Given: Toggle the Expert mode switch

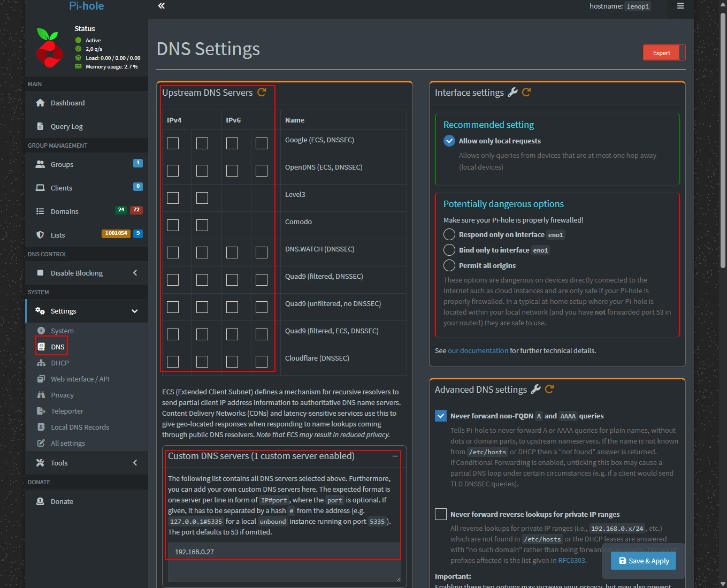Looking at the screenshot, I should (664, 53).
